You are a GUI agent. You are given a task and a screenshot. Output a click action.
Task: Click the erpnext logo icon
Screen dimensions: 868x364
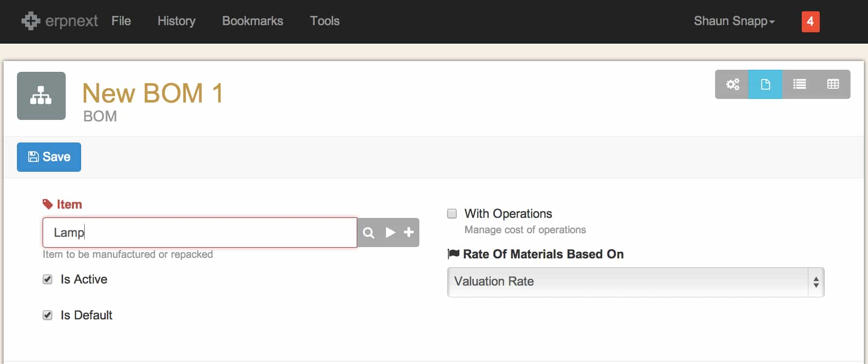(x=31, y=21)
